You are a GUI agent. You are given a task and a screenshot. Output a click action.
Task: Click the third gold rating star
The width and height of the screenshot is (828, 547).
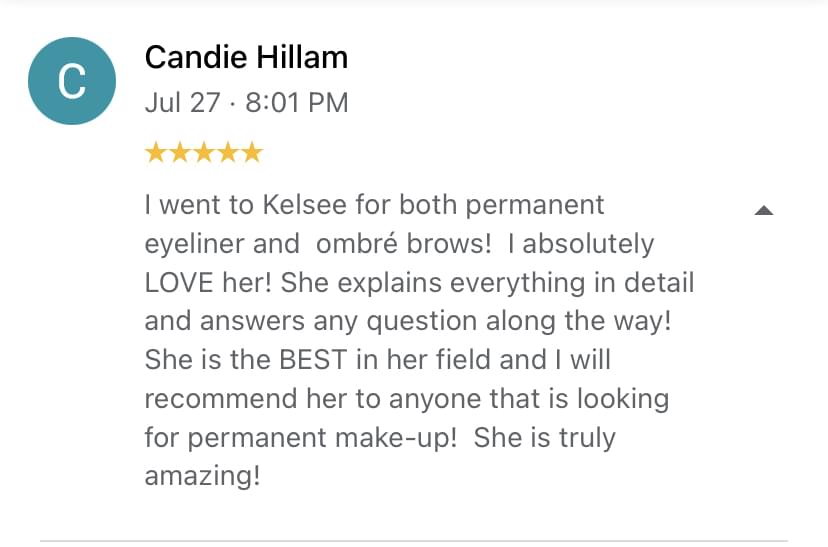[x=204, y=152]
